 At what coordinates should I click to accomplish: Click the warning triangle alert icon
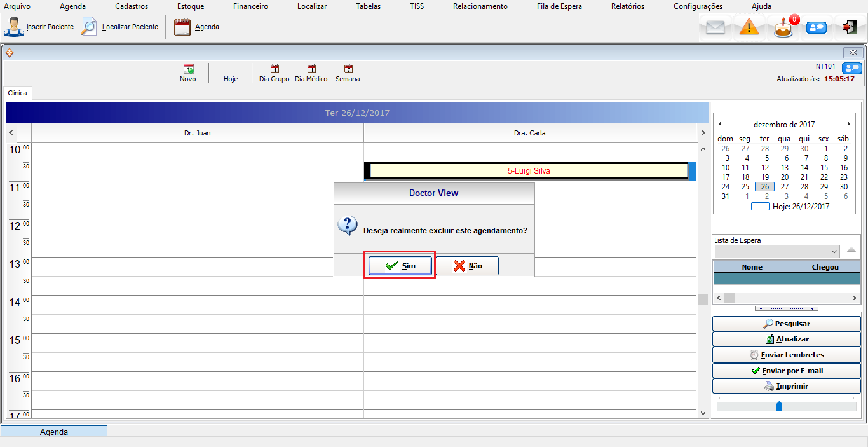point(749,28)
